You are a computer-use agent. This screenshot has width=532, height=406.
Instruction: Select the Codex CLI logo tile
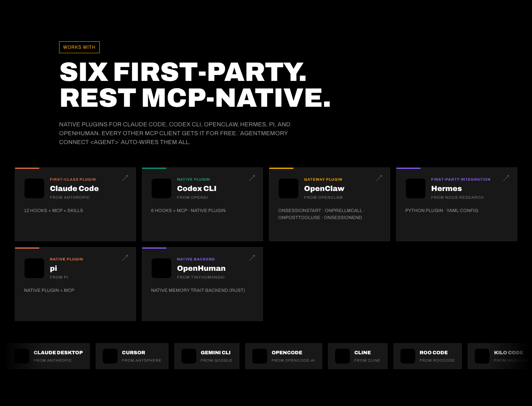point(161,188)
